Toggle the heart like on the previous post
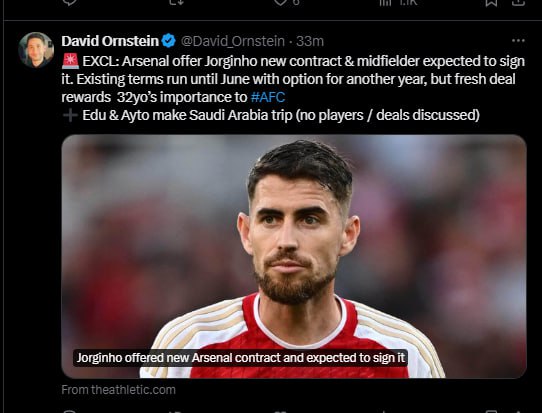This screenshot has width=542, height=413. pyautogui.click(x=280, y=2)
